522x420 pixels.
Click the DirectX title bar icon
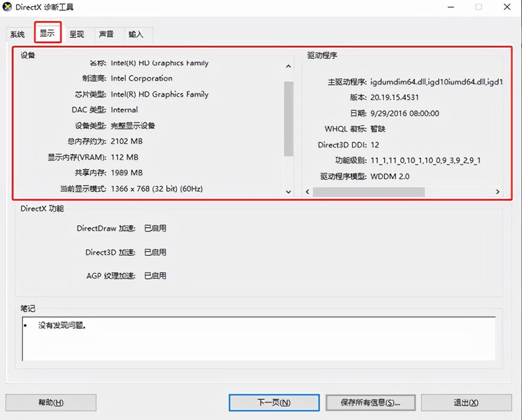click(7, 7)
